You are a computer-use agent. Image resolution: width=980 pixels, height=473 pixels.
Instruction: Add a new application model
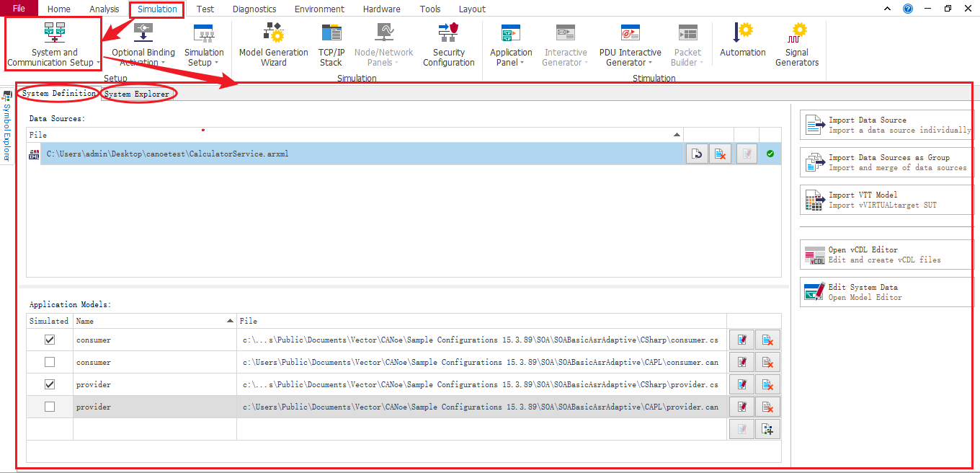[x=767, y=428]
